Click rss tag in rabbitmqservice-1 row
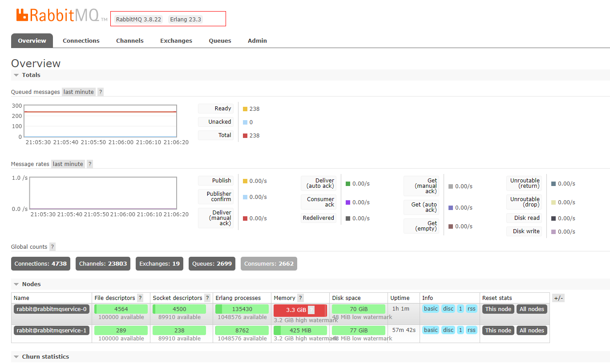The image size is (610, 364). [x=472, y=330]
